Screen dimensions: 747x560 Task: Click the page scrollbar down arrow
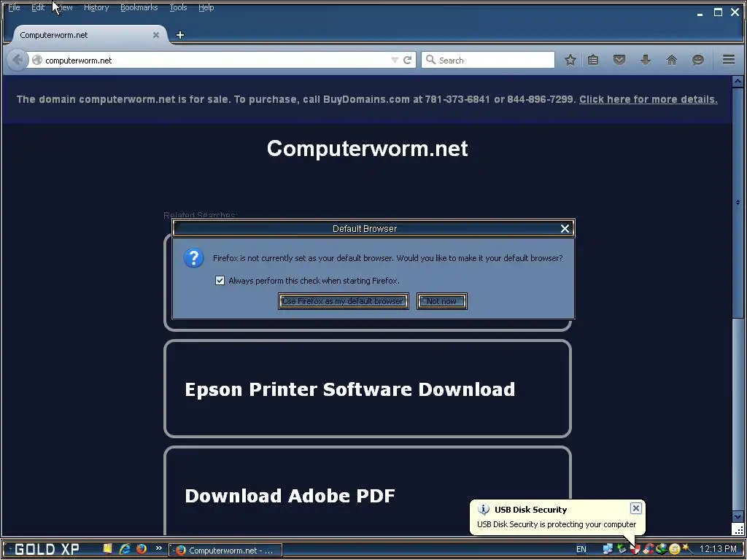coord(738,517)
